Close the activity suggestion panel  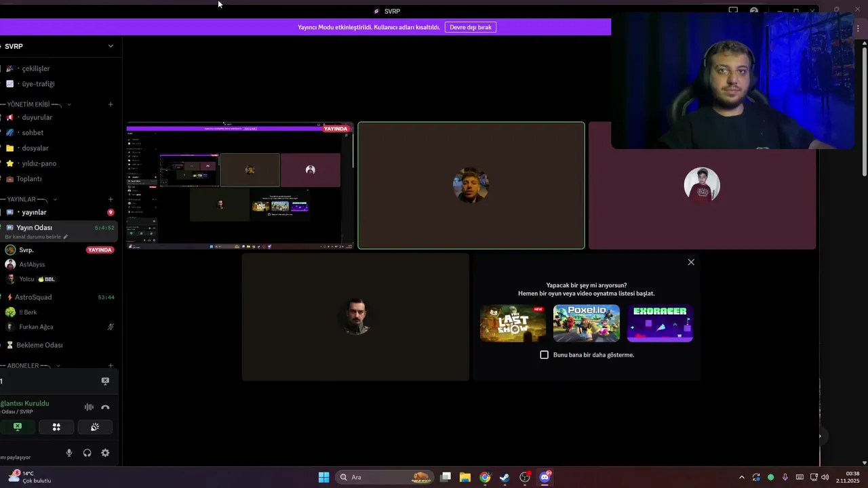click(691, 262)
